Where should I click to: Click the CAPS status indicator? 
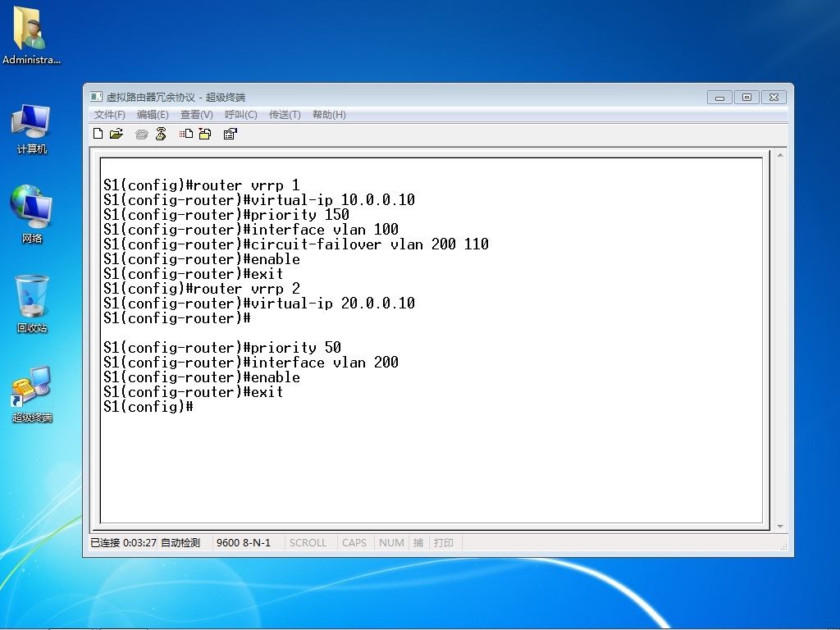coord(354,543)
